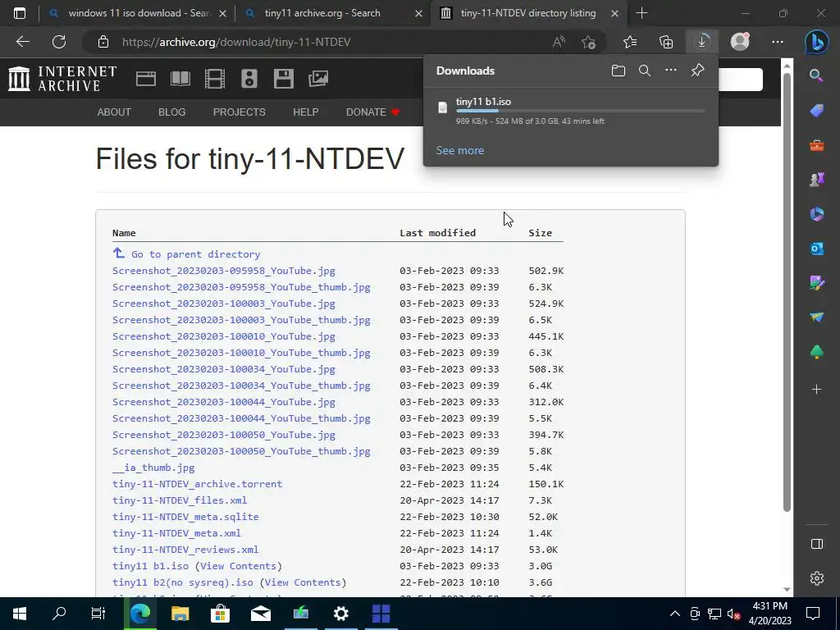
Task: Open sidebar Microsoft 365 icon
Action: [x=816, y=214]
